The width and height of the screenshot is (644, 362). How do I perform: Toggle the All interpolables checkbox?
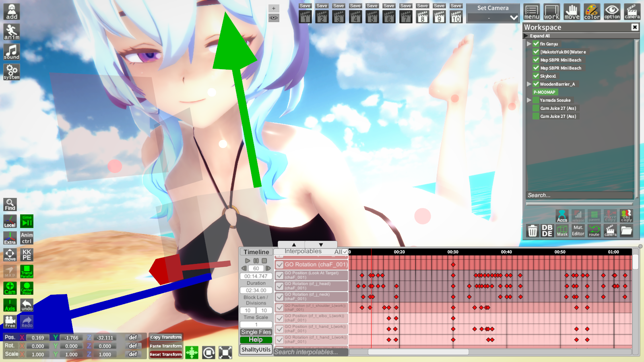345,252
